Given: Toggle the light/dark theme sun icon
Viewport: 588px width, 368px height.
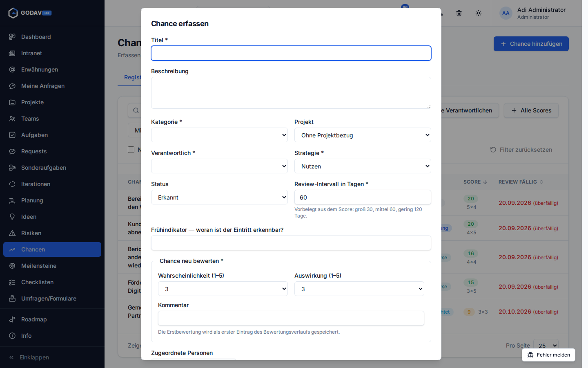Looking at the screenshot, I should [x=479, y=13].
